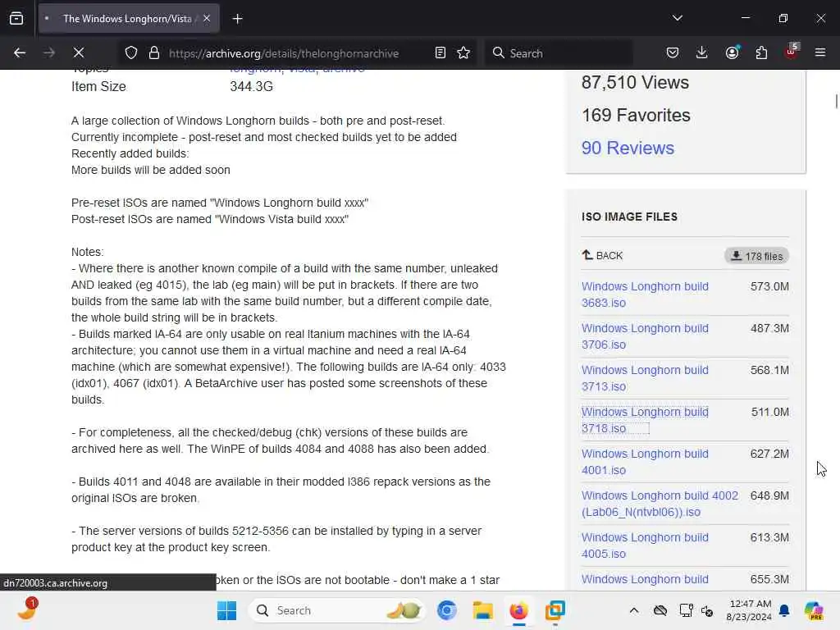Click the Item Size value 344.3G
The image size is (840, 630).
(251, 87)
